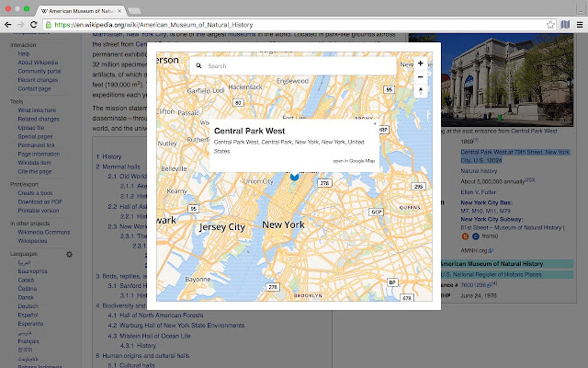Open Page information link
This screenshot has height=368, width=588.
click(39, 154)
